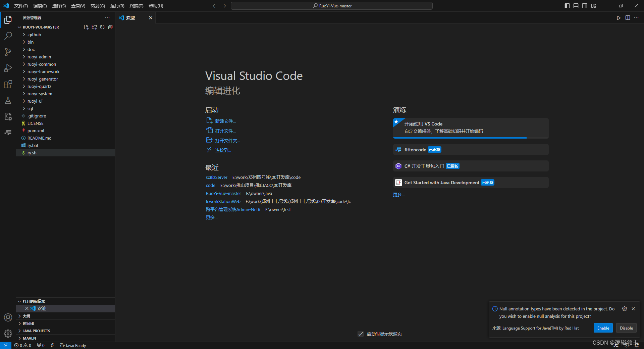Expand the ruoyi-ui folder
The image size is (644, 349).
[x=66, y=101]
